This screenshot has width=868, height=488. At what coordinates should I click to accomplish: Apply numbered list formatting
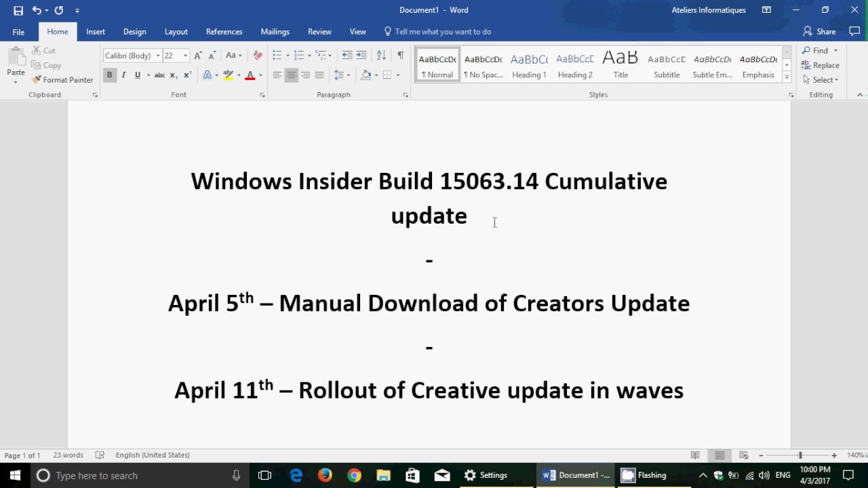tap(298, 56)
